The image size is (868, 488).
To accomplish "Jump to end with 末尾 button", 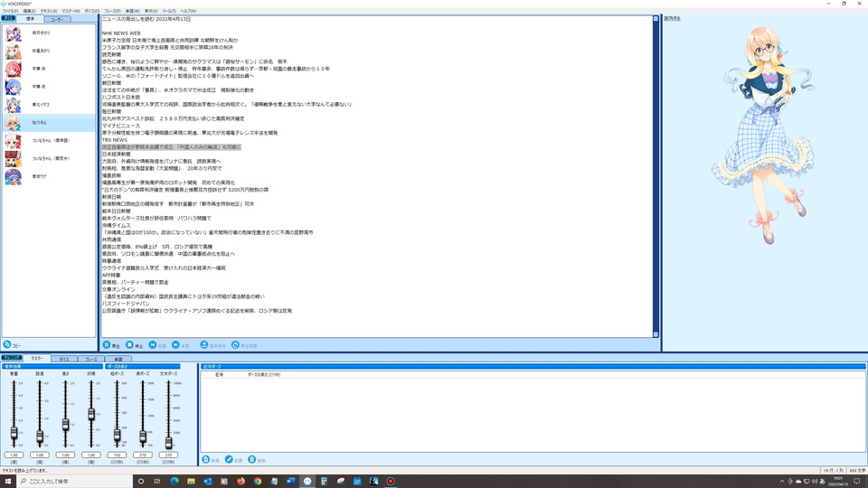I will pos(181,345).
